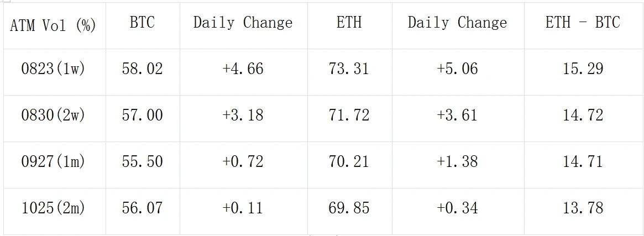Click the ETH value 73.31
Viewport: 644px width, 236px height.
(349, 69)
